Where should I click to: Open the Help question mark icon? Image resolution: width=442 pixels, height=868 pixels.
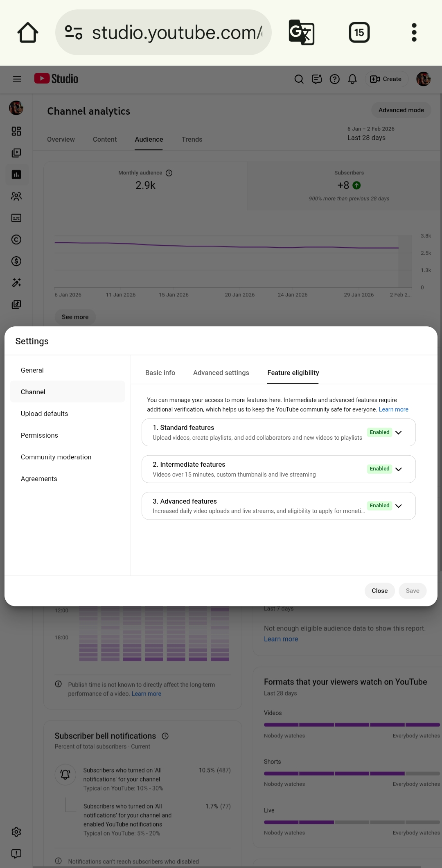pyautogui.click(x=335, y=79)
